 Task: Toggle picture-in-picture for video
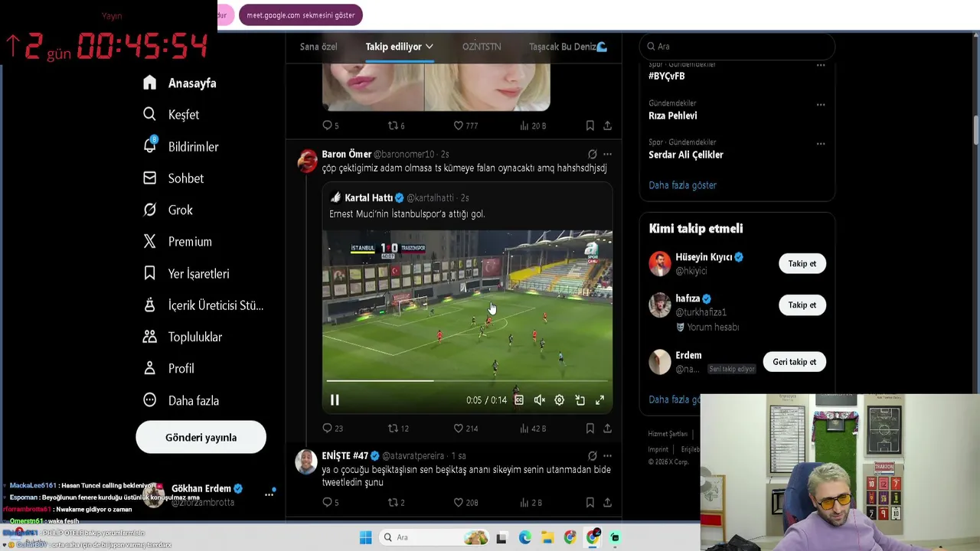(580, 399)
